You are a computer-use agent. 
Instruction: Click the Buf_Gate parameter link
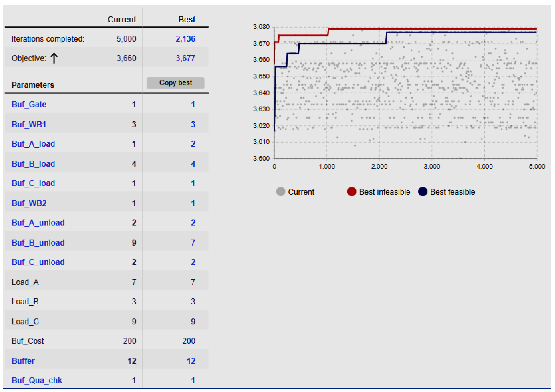point(29,104)
